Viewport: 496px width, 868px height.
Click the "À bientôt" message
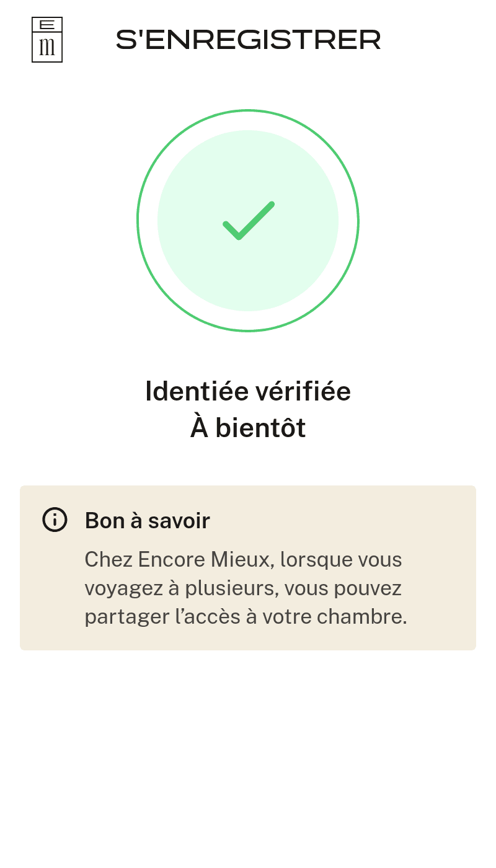[x=248, y=428]
